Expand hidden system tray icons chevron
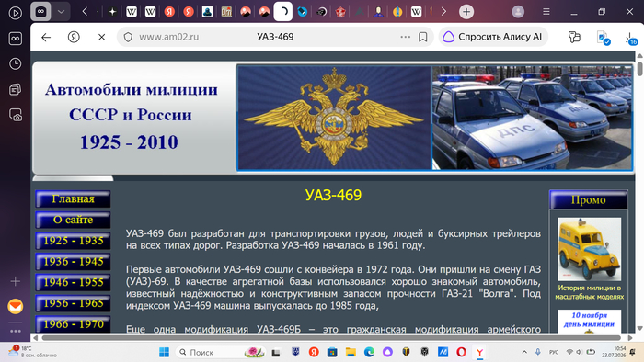This screenshot has width=644, height=362. (524, 352)
